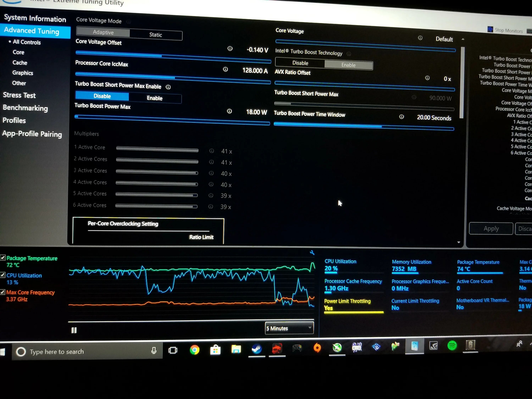Open Spotify from the taskbar
This screenshot has height=399, width=532.
(x=452, y=345)
